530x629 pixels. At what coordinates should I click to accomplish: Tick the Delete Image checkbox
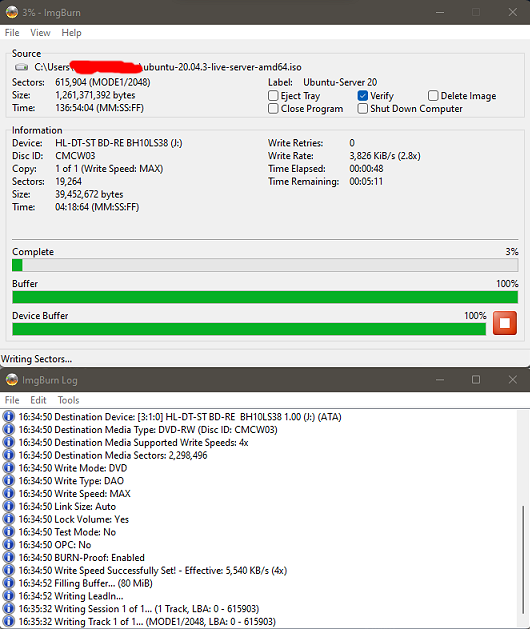433,96
